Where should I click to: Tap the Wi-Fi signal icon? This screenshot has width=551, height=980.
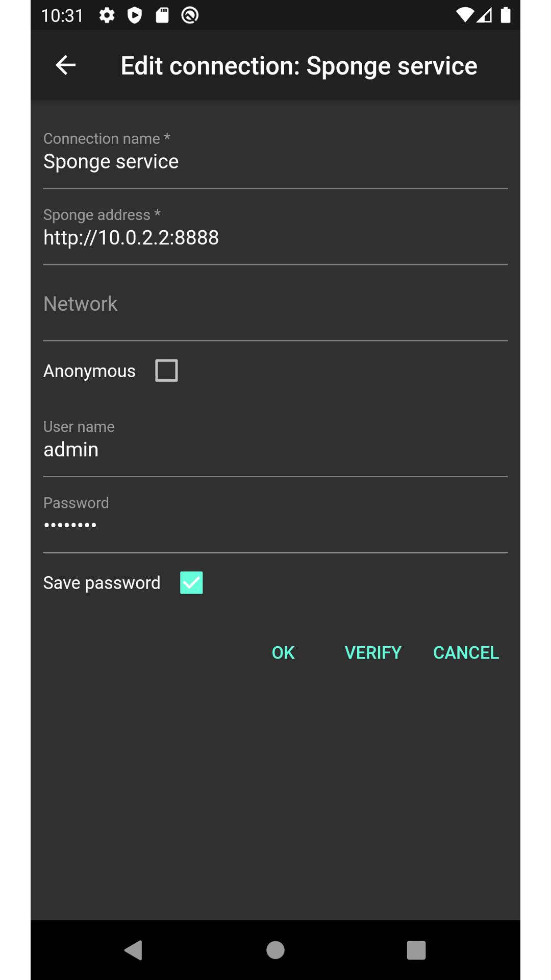(x=465, y=15)
